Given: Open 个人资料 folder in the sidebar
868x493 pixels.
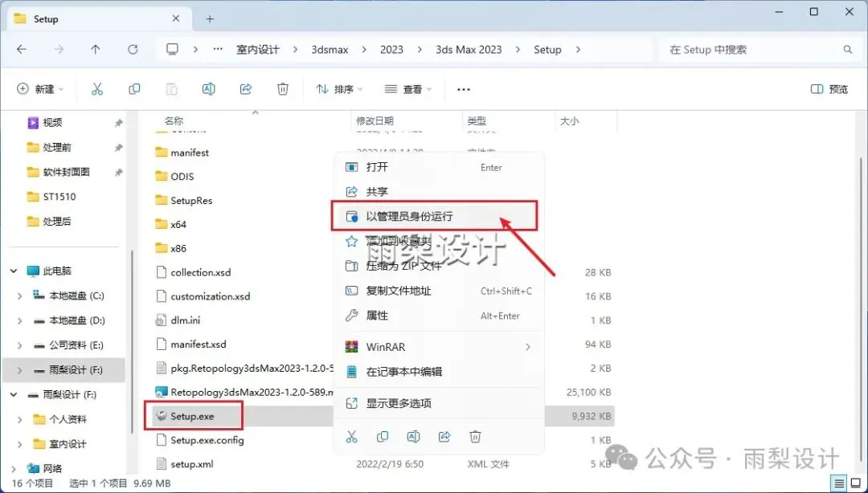Looking at the screenshot, I should coord(68,419).
